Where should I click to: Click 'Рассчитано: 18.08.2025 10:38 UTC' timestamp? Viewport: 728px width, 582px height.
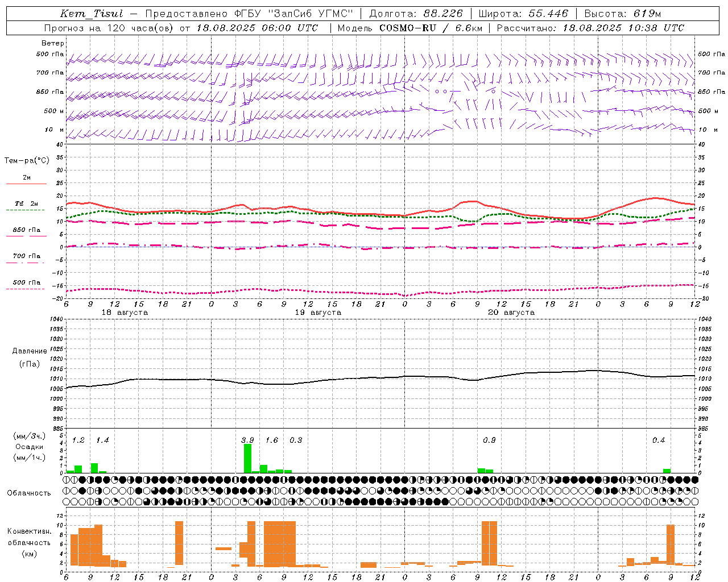click(590, 28)
